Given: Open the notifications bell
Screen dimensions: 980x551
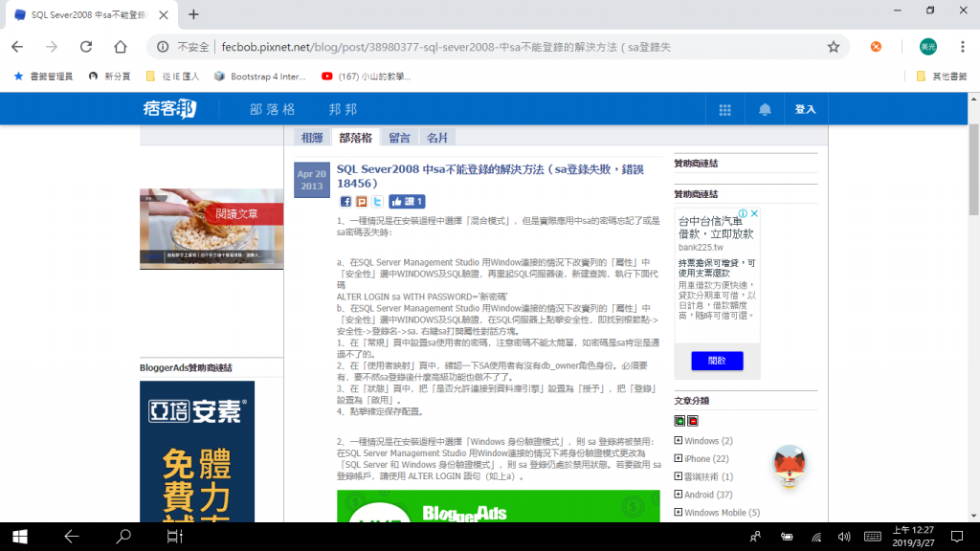Looking at the screenshot, I should tap(765, 110).
